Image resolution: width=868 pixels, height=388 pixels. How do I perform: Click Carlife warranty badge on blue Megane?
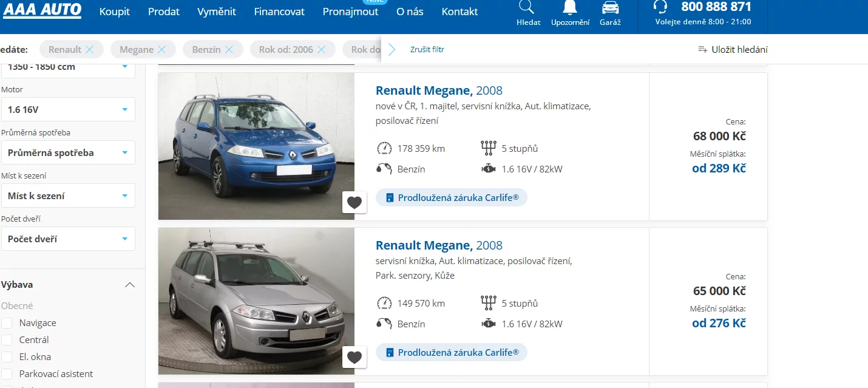pos(452,197)
